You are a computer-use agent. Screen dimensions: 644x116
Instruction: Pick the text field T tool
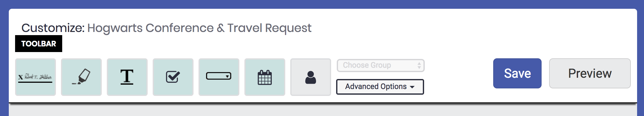tap(127, 77)
